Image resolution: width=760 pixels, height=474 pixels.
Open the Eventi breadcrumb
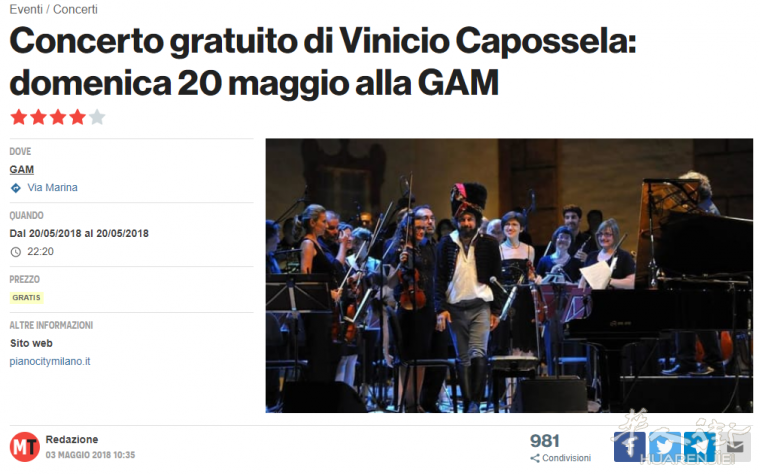(26, 9)
